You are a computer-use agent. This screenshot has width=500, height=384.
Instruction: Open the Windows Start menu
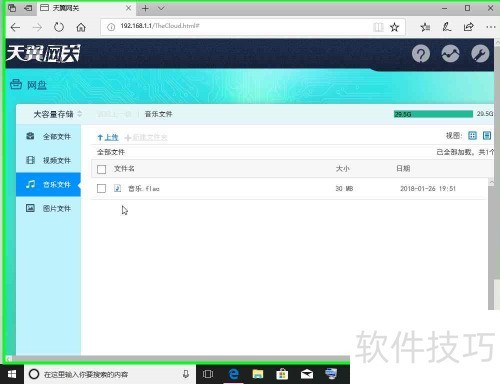click(x=12, y=374)
